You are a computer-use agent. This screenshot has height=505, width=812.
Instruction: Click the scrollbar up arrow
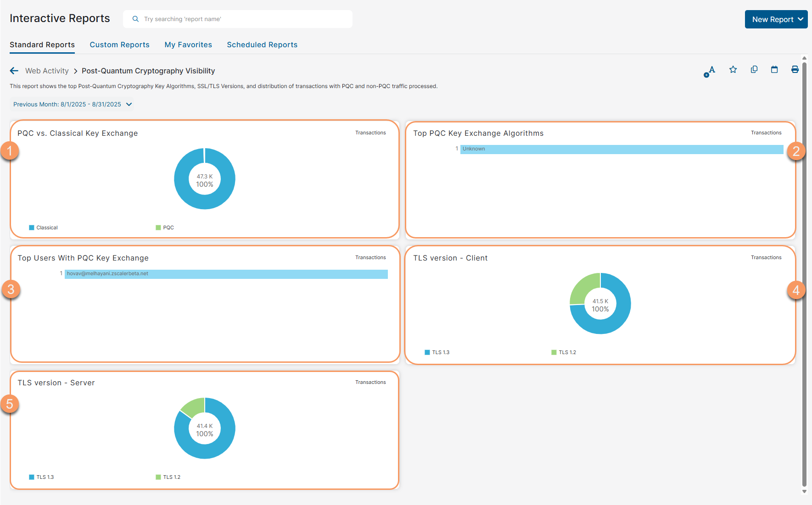804,58
